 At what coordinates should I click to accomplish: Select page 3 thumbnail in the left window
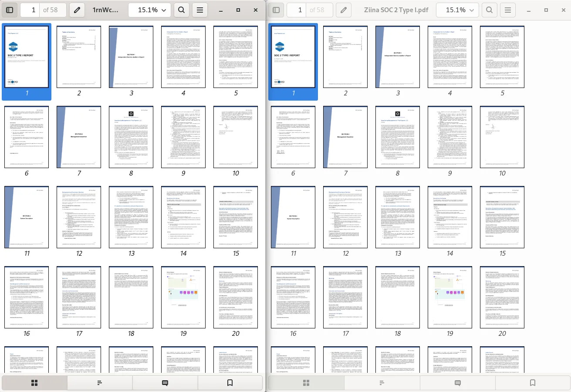[131, 57]
